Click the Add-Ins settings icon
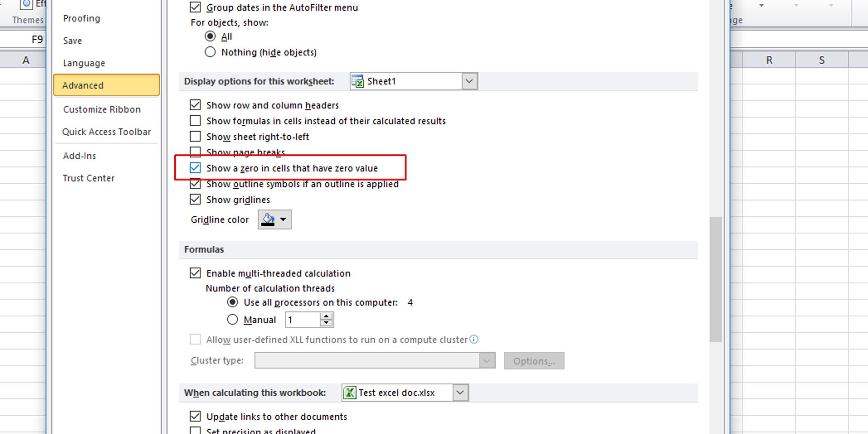Screen dimensions: 868x434 [79, 156]
